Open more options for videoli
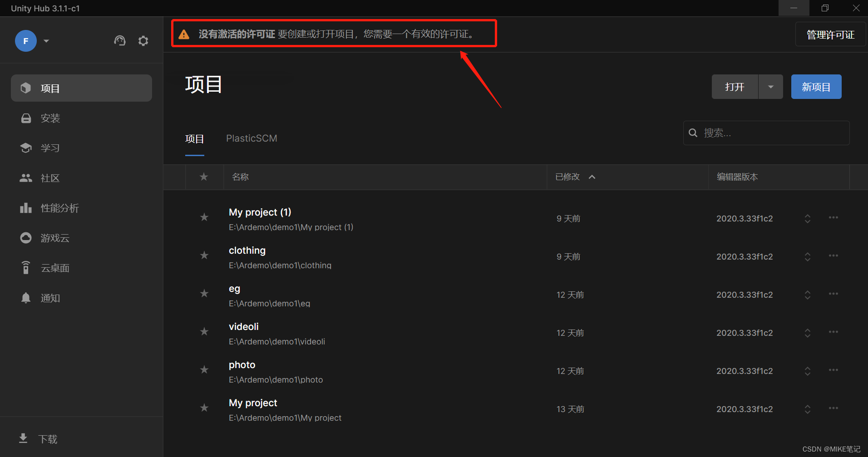Viewport: 868px width, 457px height. (833, 332)
